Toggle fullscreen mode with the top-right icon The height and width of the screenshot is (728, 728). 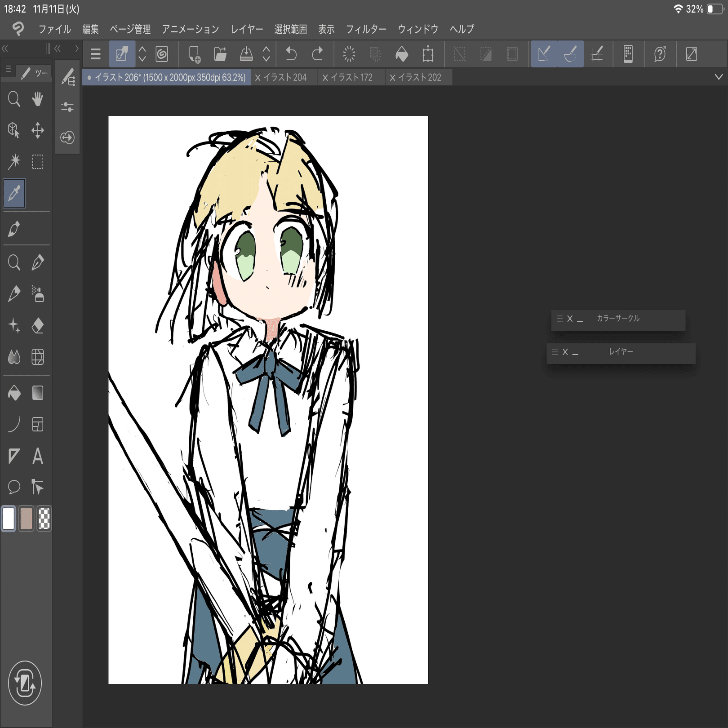click(692, 54)
